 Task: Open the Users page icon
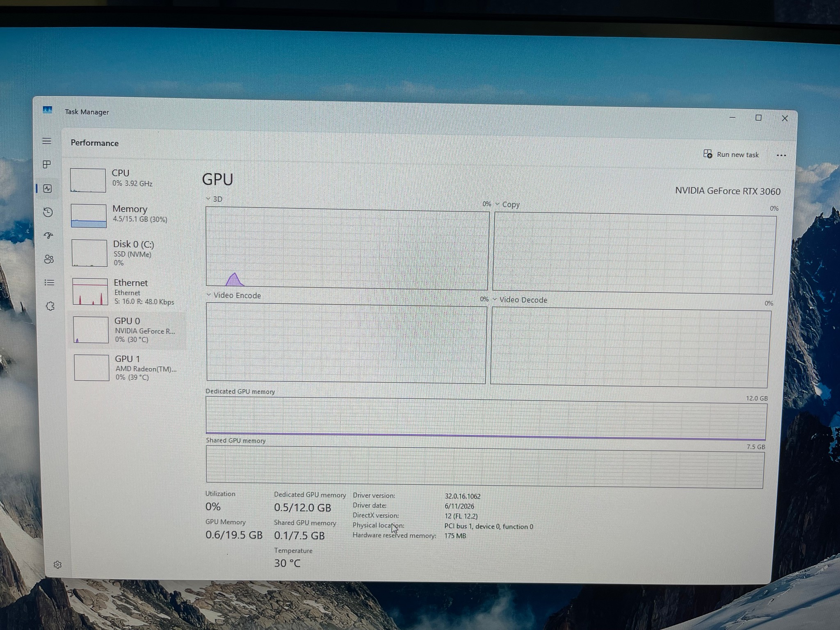pyautogui.click(x=49, y=259)
